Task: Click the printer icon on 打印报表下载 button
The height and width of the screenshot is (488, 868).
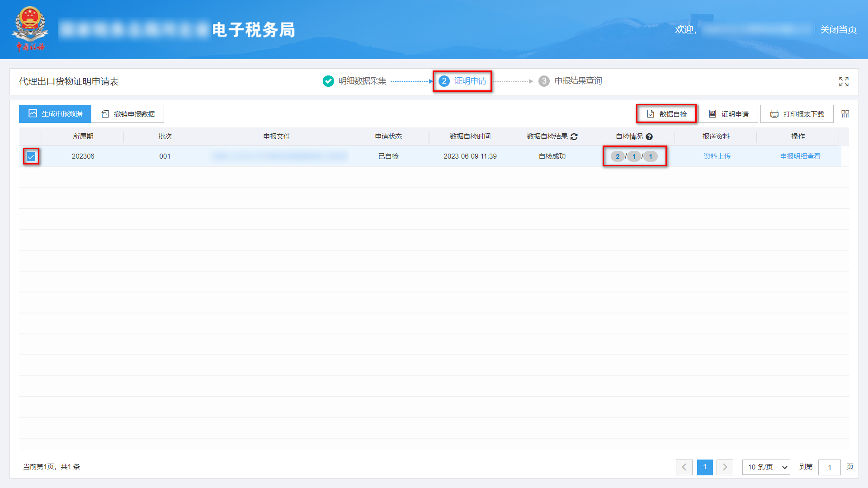Action: [774, 114]
